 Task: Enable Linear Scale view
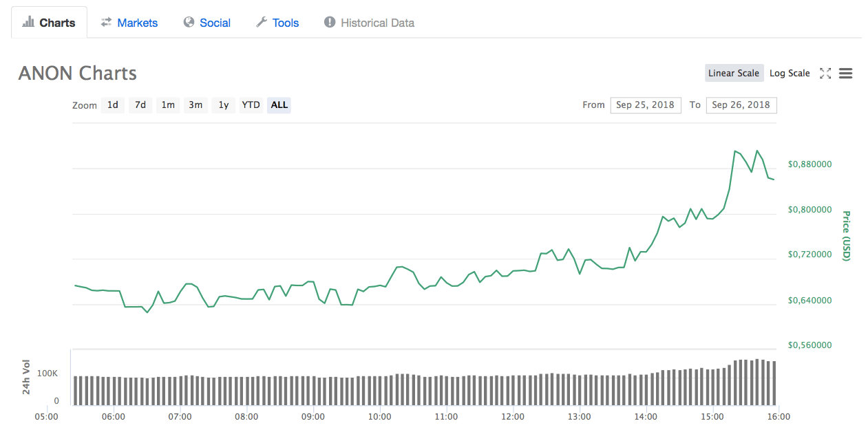734,74
